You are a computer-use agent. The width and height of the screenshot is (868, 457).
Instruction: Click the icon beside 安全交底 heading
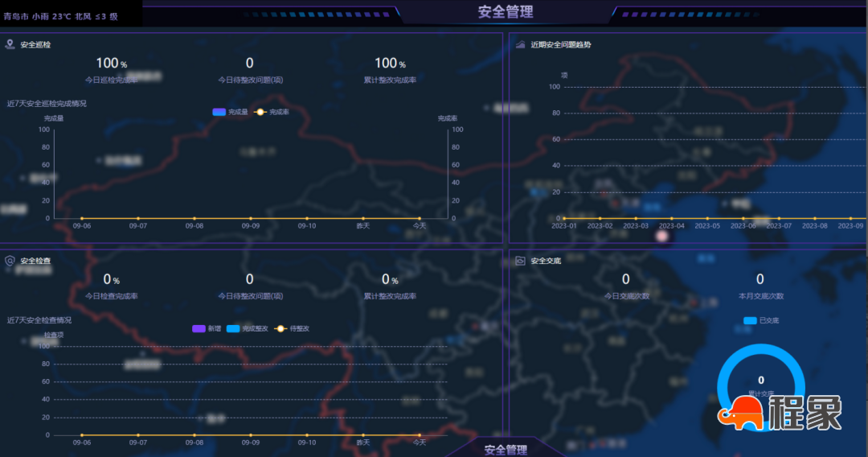tap(520, 261)
